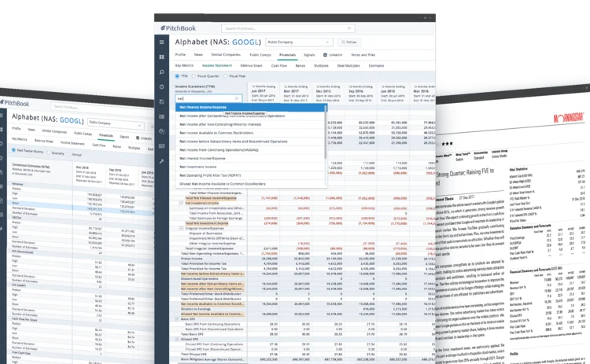Select the Annual radio in left window
This screenshot has width=590, height=364.
pyautogui.click(x=69, y=154)
